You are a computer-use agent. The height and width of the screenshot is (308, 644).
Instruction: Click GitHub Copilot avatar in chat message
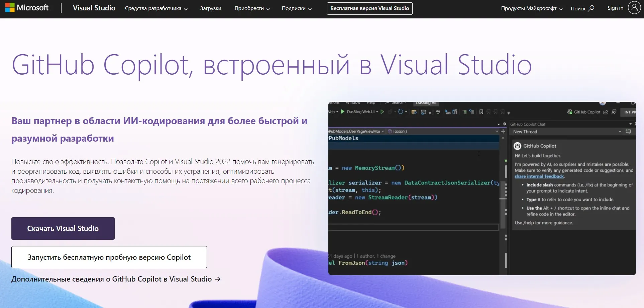pyautogui.click(x=517, y=146)
